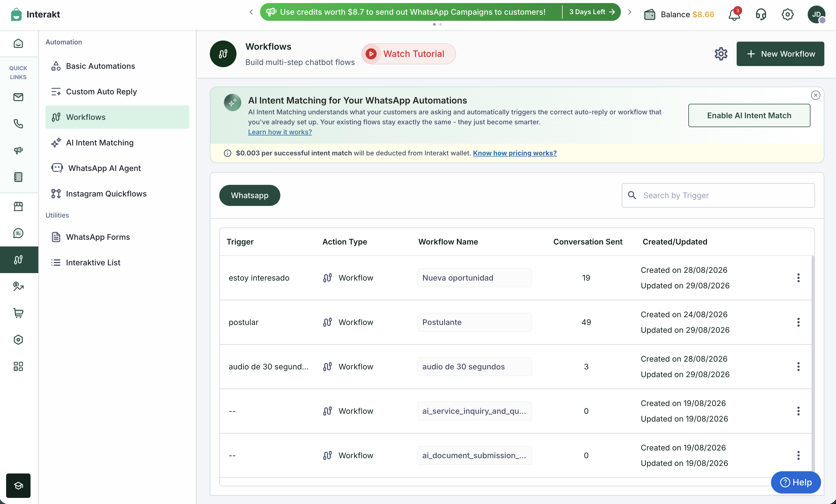The image size is (836, 504).
Task: Click the Interakt logo
Action: 35,14
